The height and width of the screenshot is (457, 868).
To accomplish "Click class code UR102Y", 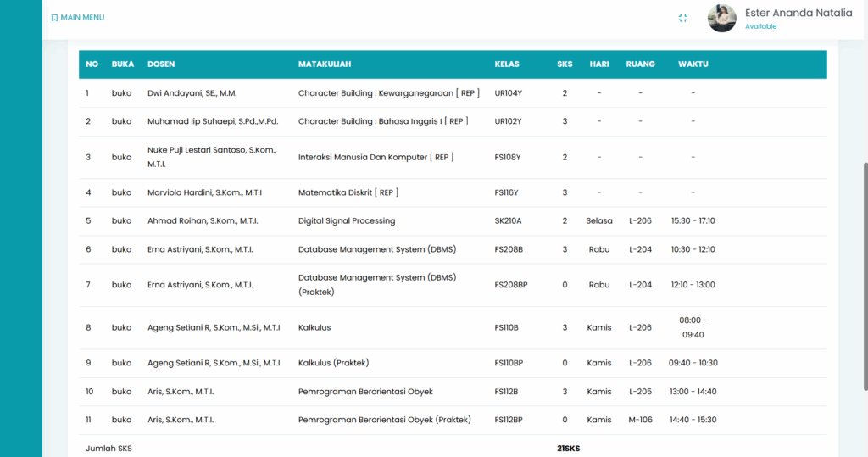I will 509,121.
